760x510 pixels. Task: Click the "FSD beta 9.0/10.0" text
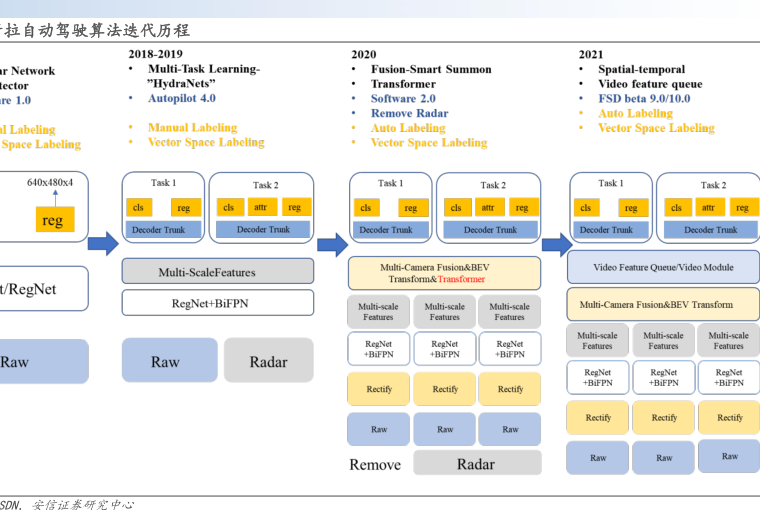pos(644,98)
